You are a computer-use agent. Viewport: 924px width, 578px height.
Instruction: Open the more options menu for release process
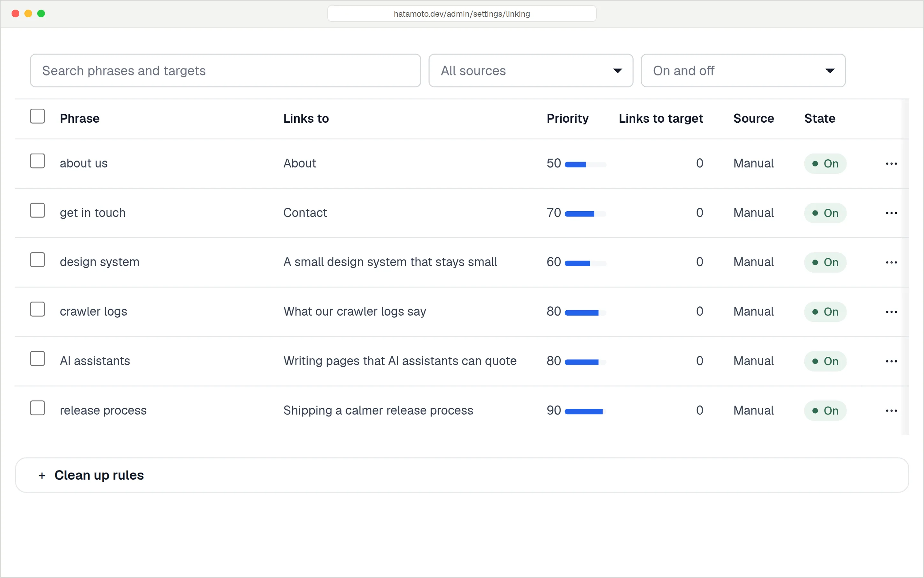tap(891, 411)
